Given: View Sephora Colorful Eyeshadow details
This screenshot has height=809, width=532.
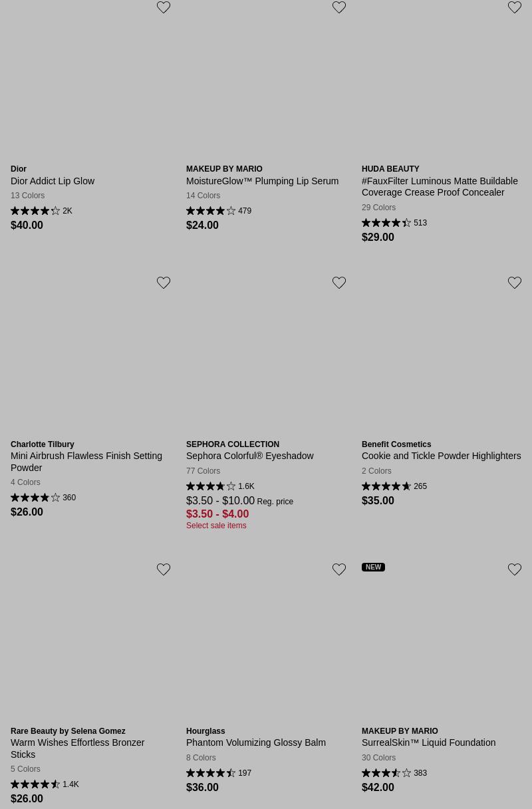Looking at the screenshot, I should point(249,456).
